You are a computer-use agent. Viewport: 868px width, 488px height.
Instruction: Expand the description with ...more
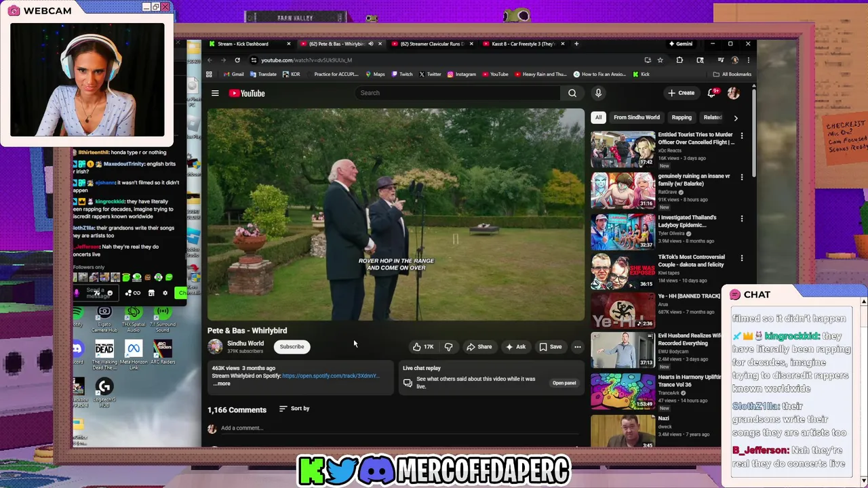coord(222,384)
